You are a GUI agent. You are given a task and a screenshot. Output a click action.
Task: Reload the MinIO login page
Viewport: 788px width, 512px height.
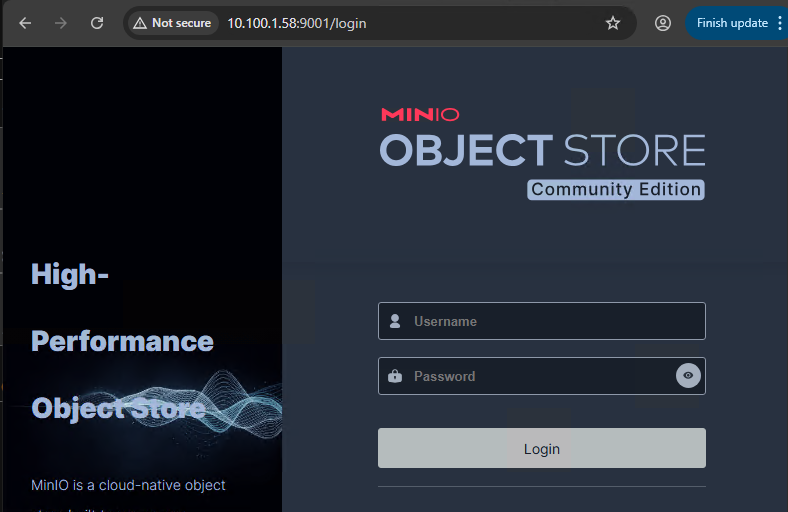click(97, 23)
